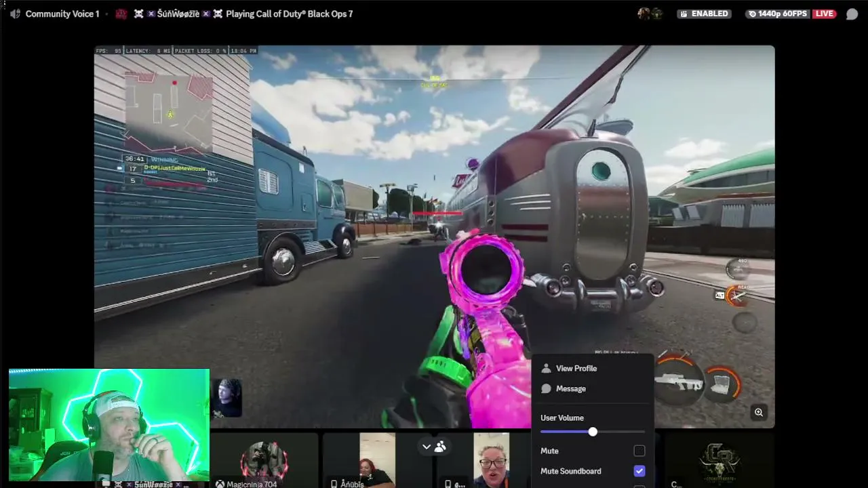This screenshot has height=488, width=868.
Task: Select the Mute menu entry label
Action: [549, 451]
